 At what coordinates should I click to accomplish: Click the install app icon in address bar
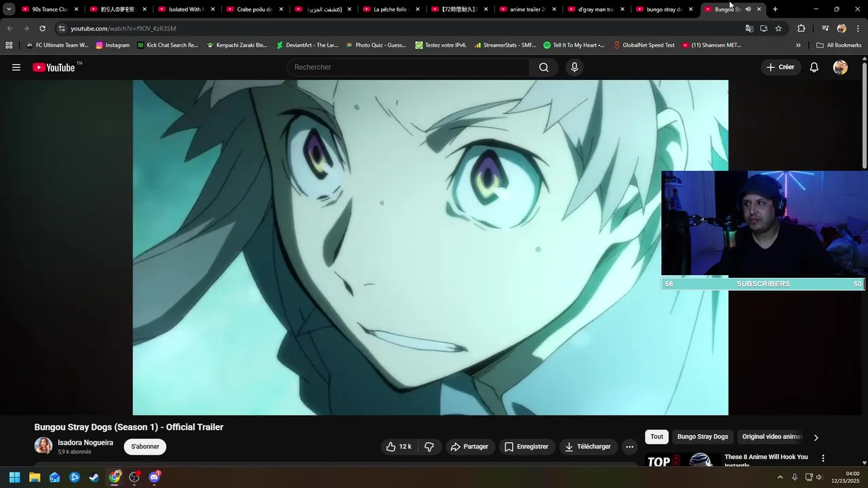click(764, 28)
